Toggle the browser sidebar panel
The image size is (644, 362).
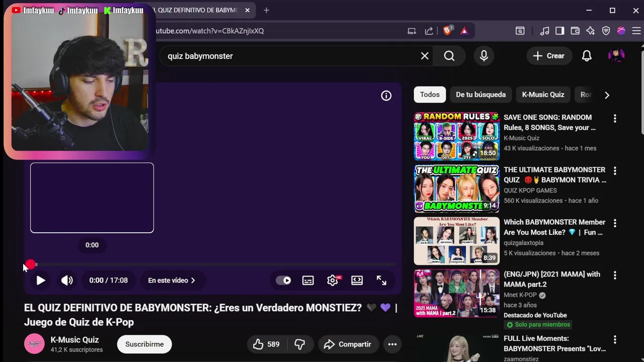tap(559, 31)
